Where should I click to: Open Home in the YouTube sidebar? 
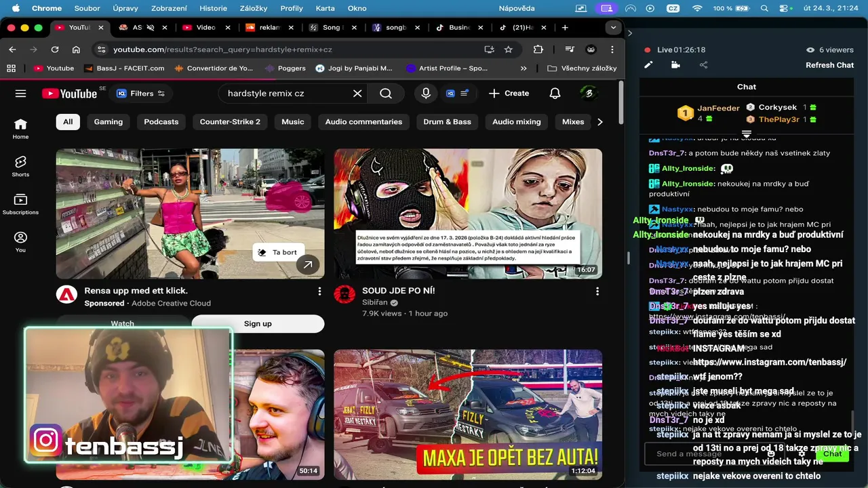coord(20,128)
